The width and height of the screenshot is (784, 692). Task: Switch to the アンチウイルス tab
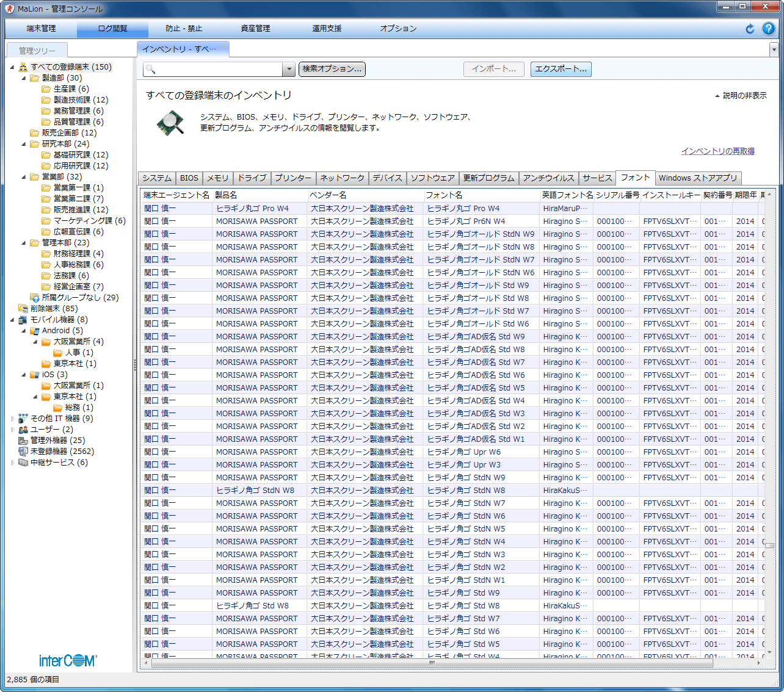pos(548,178)
